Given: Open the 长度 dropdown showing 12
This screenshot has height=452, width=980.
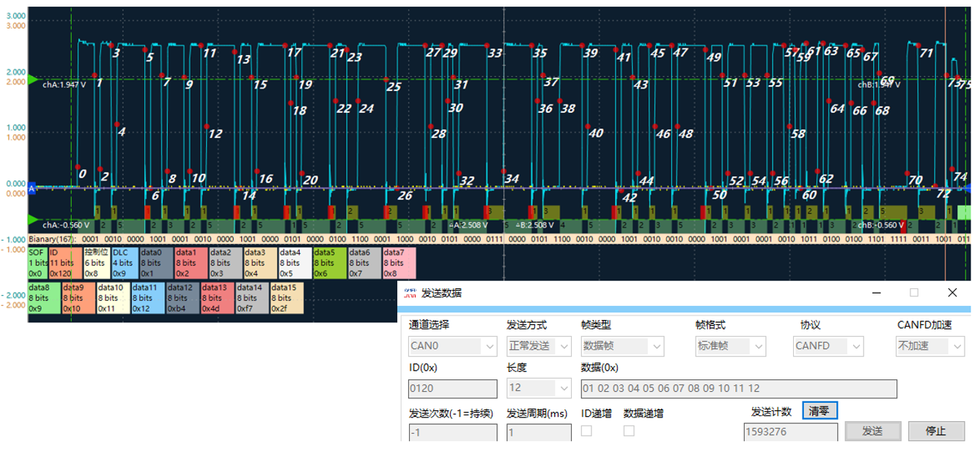Looking at the screenshot, I should coord(538,389).
